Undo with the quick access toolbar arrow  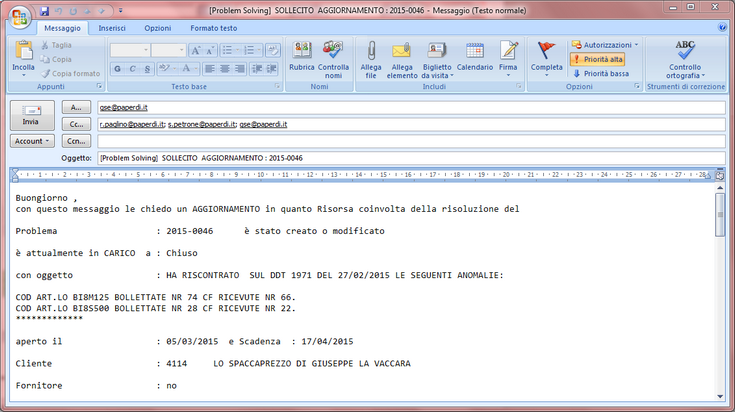coord(59,11)
